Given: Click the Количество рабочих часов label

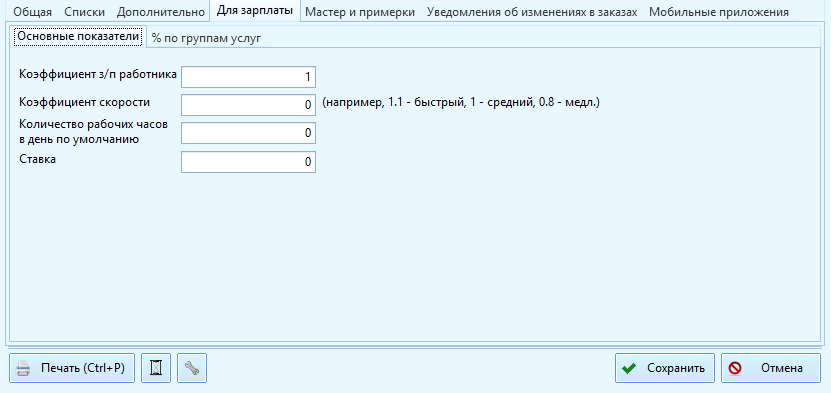Looking at the screenshot, I should pos(94,132).
